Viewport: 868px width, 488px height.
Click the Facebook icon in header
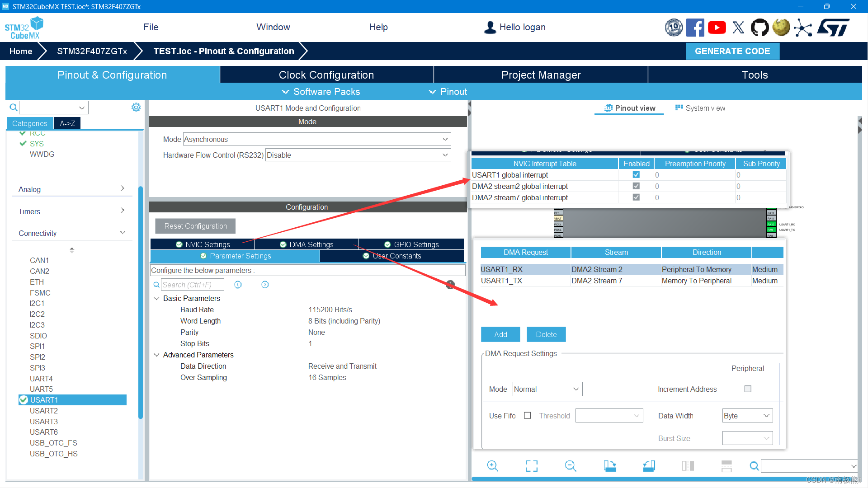point(695,28)
